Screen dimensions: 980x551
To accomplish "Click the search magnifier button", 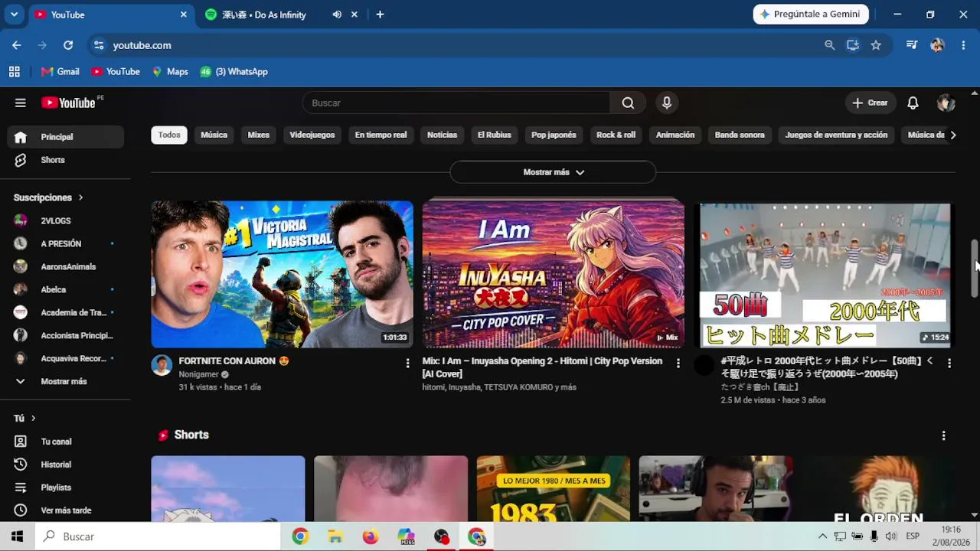I will click(x=628, y=103).
